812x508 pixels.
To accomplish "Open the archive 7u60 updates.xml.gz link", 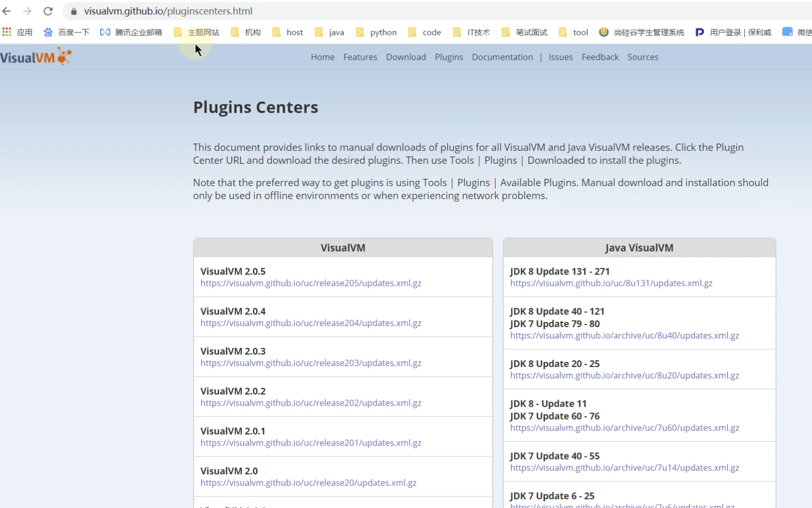I will click(625, 428).
